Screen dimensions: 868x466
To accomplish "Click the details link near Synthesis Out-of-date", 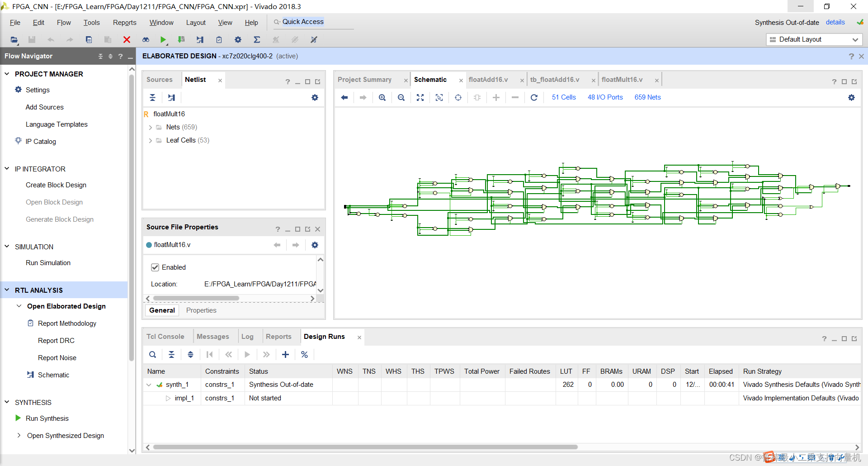I will click(x=835, y=22).
